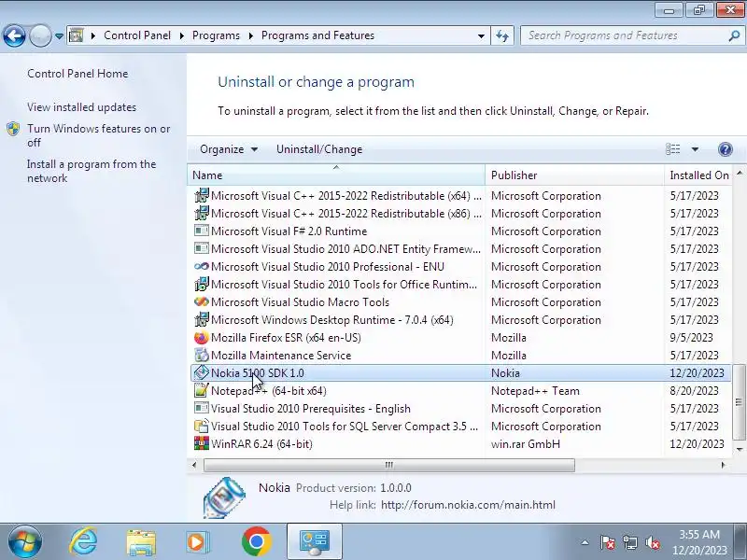Select Microsoft Visual C++ 2015-2022 Redistributable (x86) icon
Viewport: 747px width, 560px height.
pos(202,214)
